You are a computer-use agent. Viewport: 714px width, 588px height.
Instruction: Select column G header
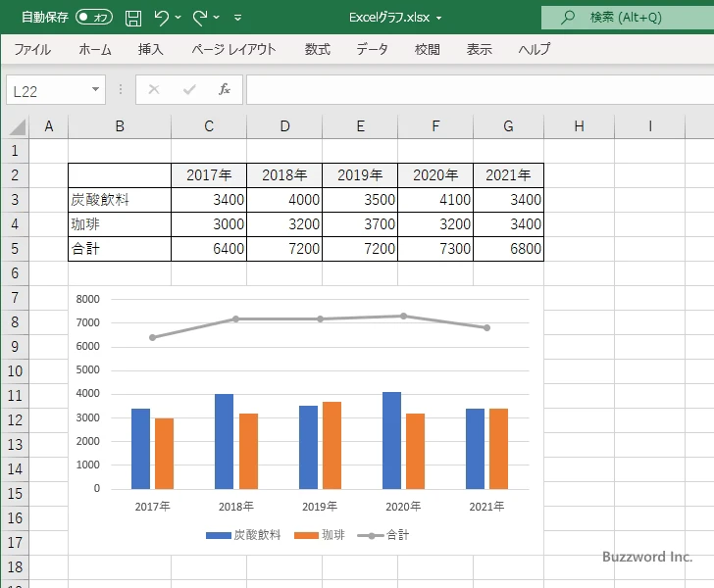[509, 126]
